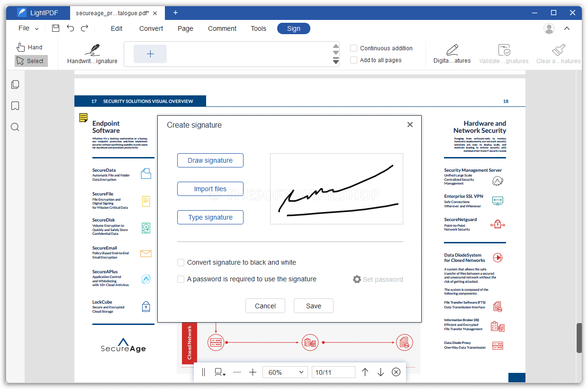The width and height of the screenshot is (588, 389).
Task: Close the secureage catalogue pdf tab
Action: (x=156, y=13)
